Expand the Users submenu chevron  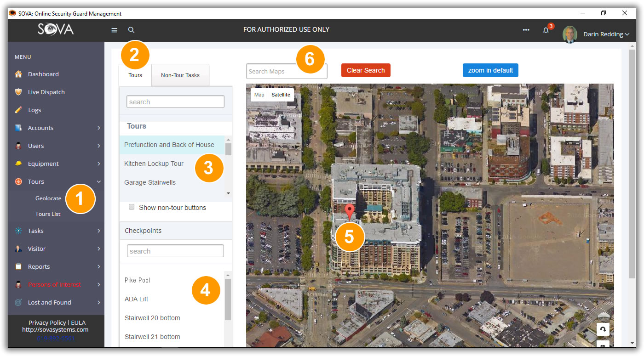point(98,146)
